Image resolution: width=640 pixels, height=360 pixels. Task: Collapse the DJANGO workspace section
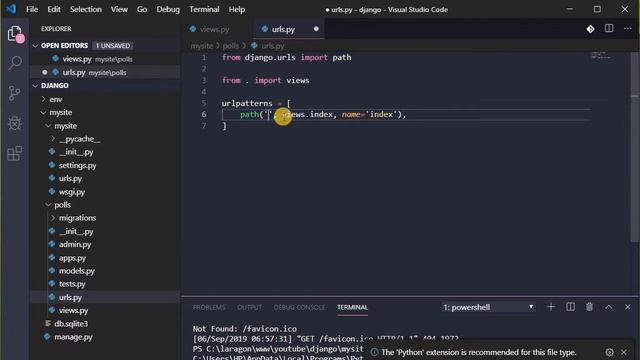pyautogui.click(x=35, y=86)
